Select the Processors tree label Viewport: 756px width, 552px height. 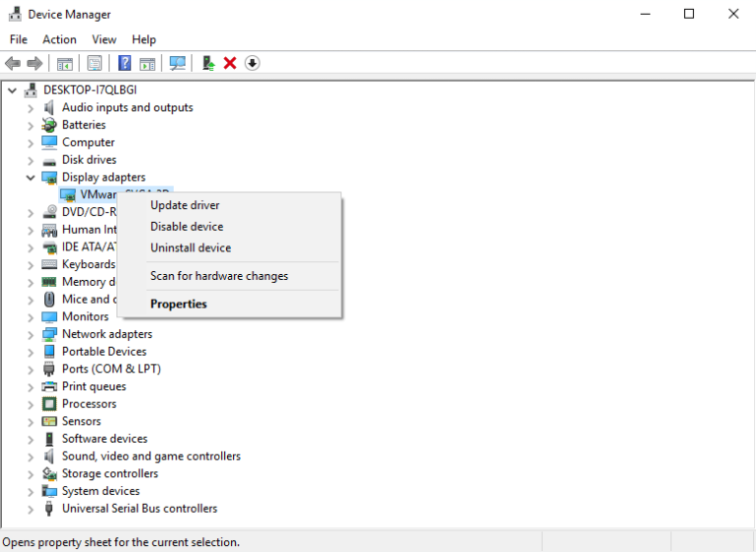tap(89, 404)
